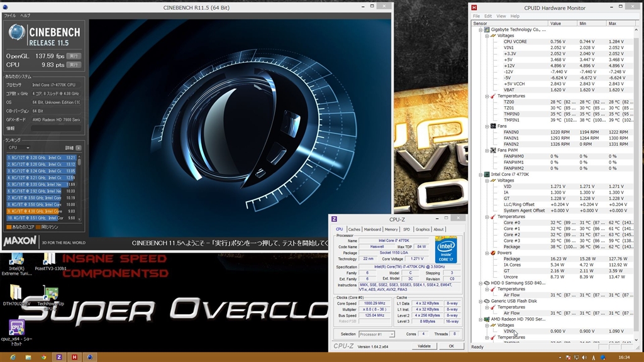Open the CPU ranking type dropdown
644x362 pixels.
18,148
